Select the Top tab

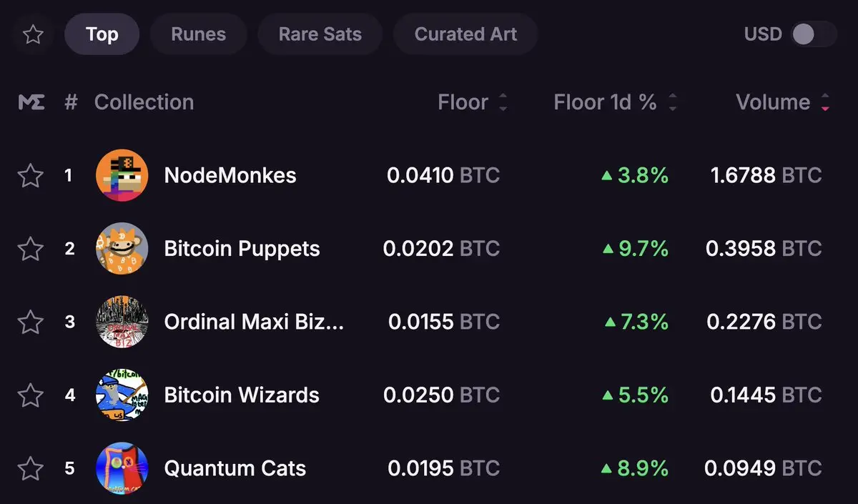pyautogui.click(x=102, y=34)
